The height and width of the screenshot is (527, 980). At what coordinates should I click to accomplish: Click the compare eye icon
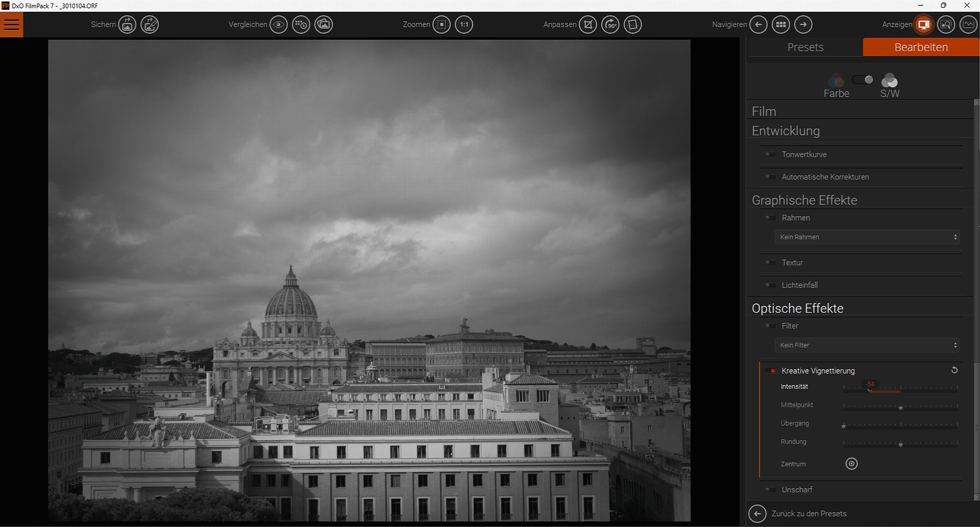coord(278,25)
